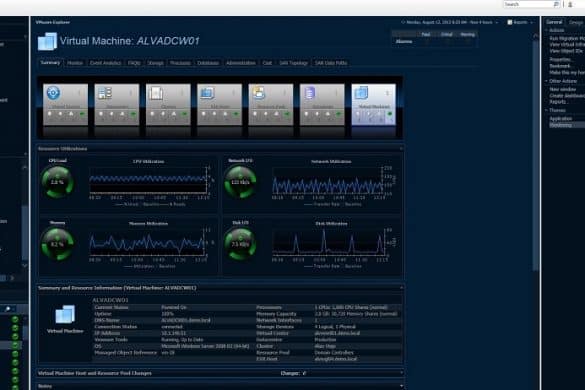The width and height of the screenshot is (585, 390).
Task: Click inside the Search input field
Action: pyautogui.click(x=528, y=4)
